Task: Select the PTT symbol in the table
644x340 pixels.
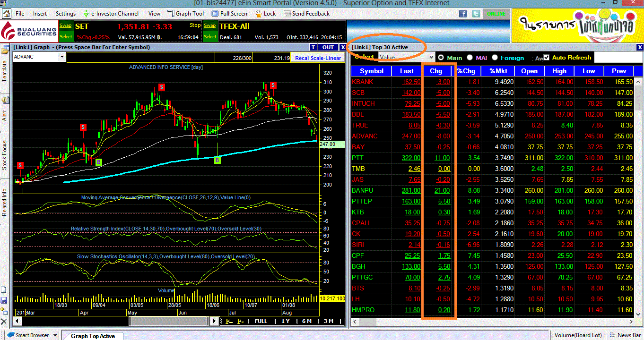Action: coord(358,158)
